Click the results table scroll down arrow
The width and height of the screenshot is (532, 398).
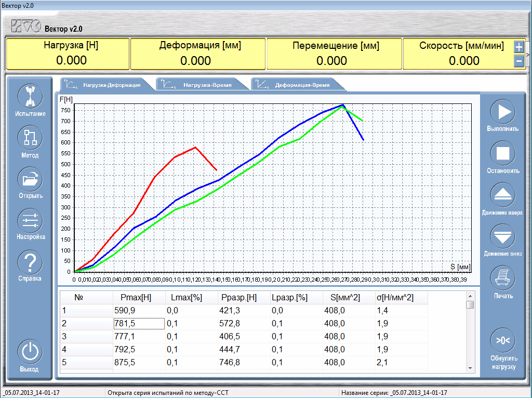coord(470,368)
